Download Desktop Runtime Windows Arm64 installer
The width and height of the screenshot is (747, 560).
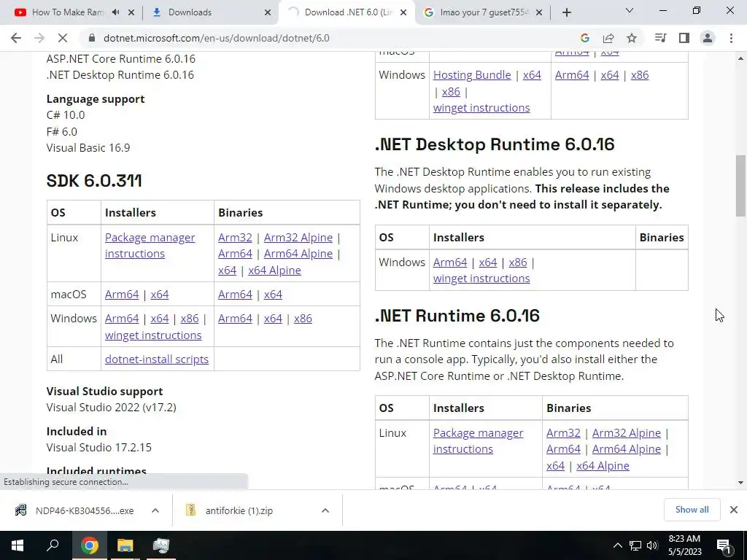coord(449,262)
